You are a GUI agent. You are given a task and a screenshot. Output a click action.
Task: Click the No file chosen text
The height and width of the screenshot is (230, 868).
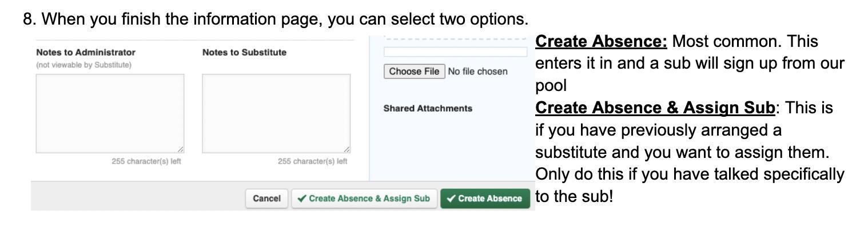click(x=477, y=72)
